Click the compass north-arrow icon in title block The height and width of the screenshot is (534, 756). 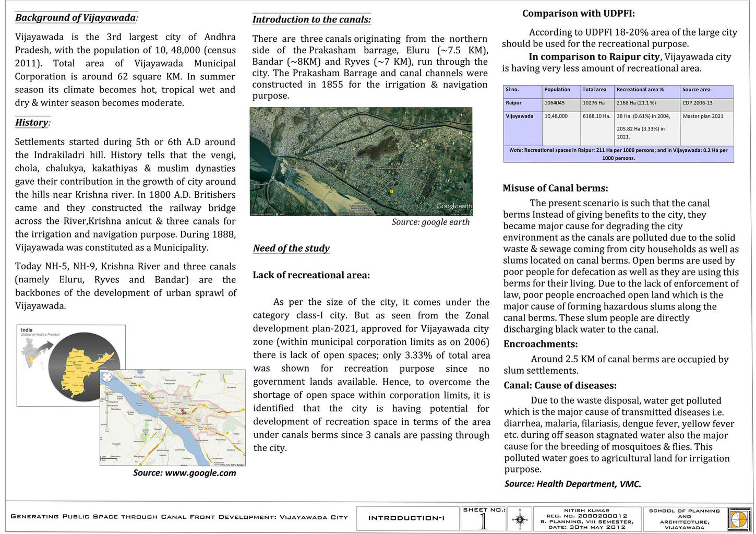(x=520, y=518)
